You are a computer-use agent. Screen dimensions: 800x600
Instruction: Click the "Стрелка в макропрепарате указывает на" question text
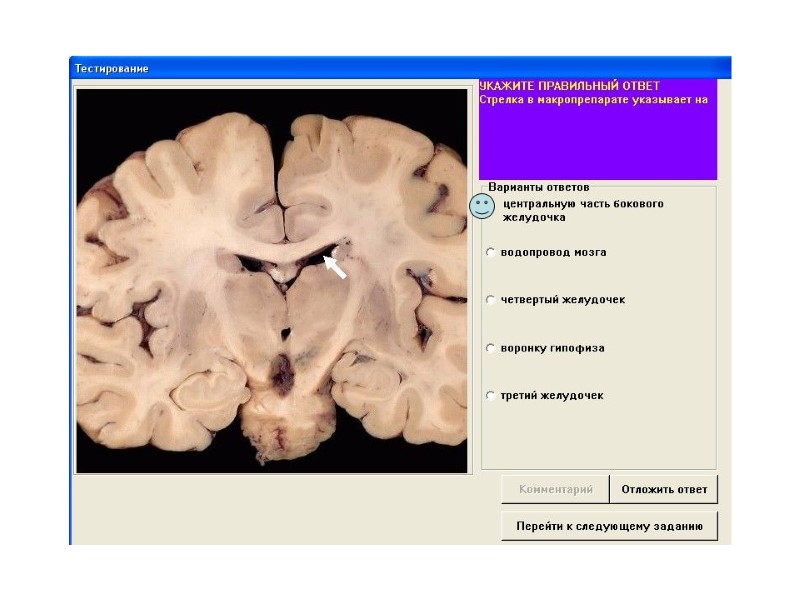[592, 99]
